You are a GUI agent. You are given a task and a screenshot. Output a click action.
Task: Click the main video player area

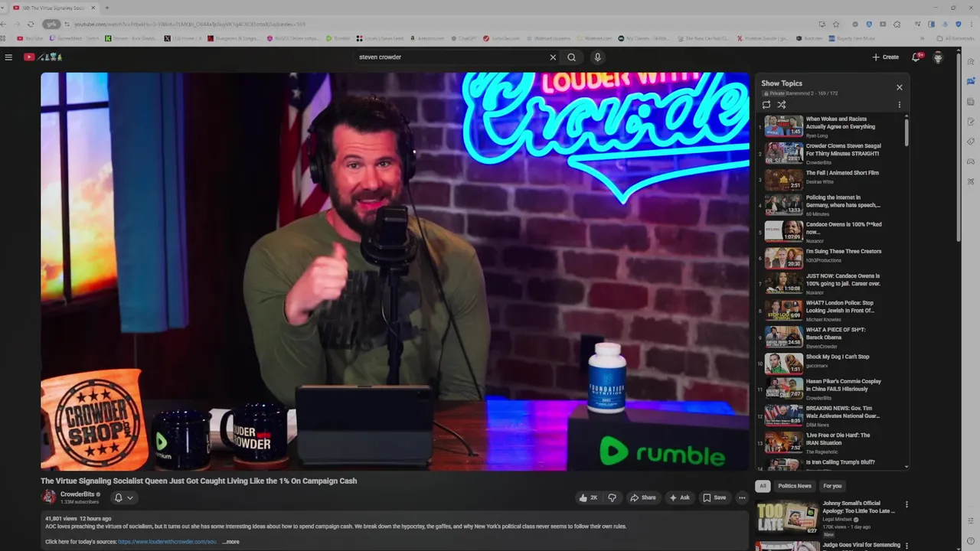coord(395,272)
